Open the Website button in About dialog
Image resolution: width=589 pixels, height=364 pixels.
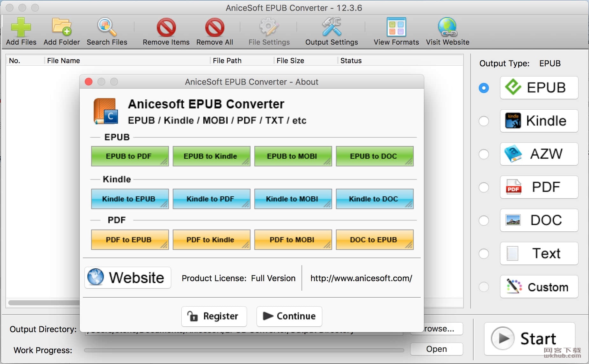click(127, 278)
